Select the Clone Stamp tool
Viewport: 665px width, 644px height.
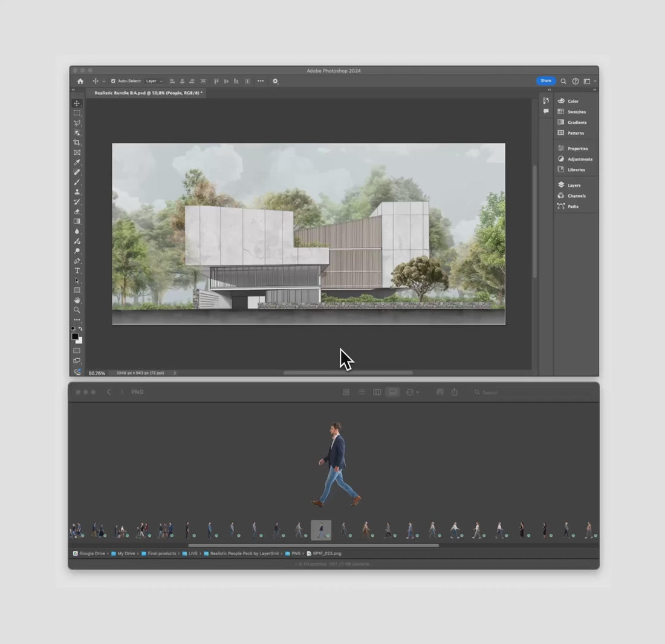tap(77, 192)
